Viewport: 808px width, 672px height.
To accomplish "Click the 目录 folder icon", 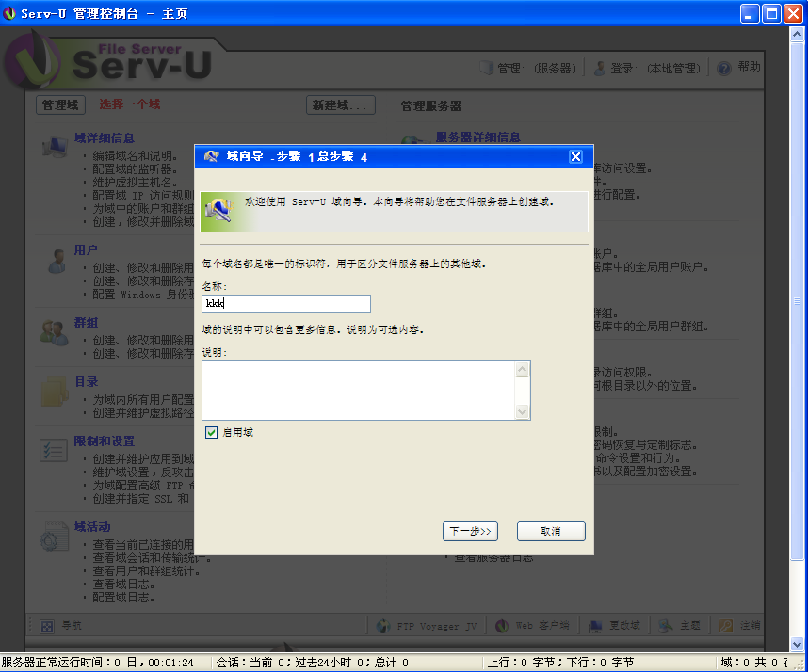I will pyautogui.click(x=55, y=392).
